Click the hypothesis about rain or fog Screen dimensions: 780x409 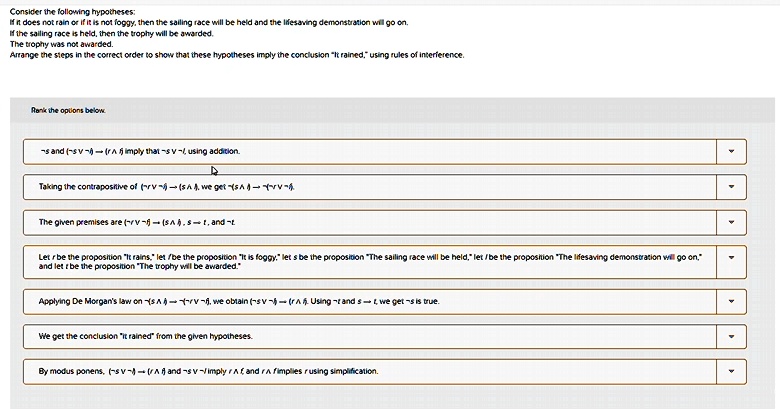point(209,22)
